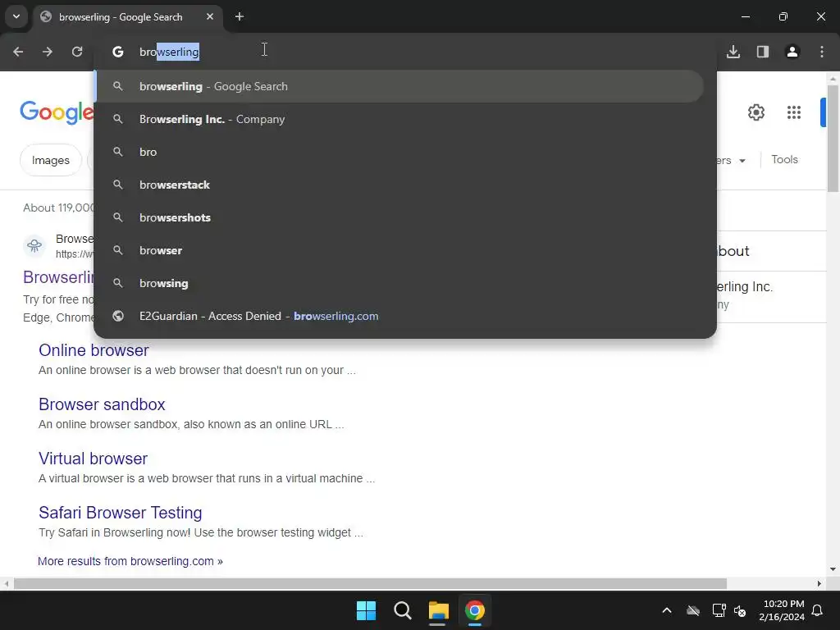Viewport: 840px width, 630px height.
Task: Open E2Guardian - Access Denied browserling.com suggestion
Action: [x=399, y=316]
